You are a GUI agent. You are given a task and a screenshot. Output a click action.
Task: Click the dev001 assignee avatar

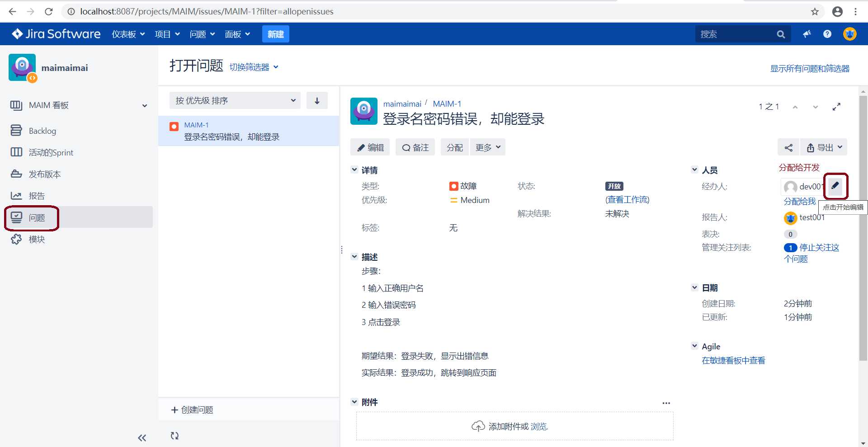pyautogui.click(x=790, y=187)
